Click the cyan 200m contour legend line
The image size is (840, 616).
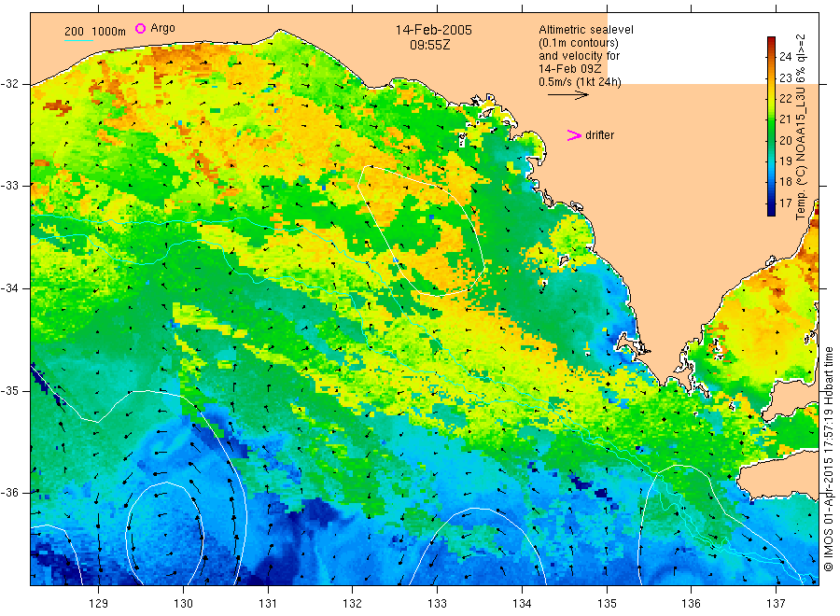pyautogui.click(x=78, y=39)
